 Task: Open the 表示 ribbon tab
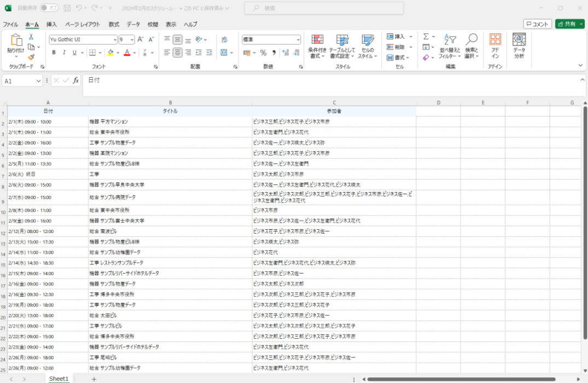tap(171, 25)
